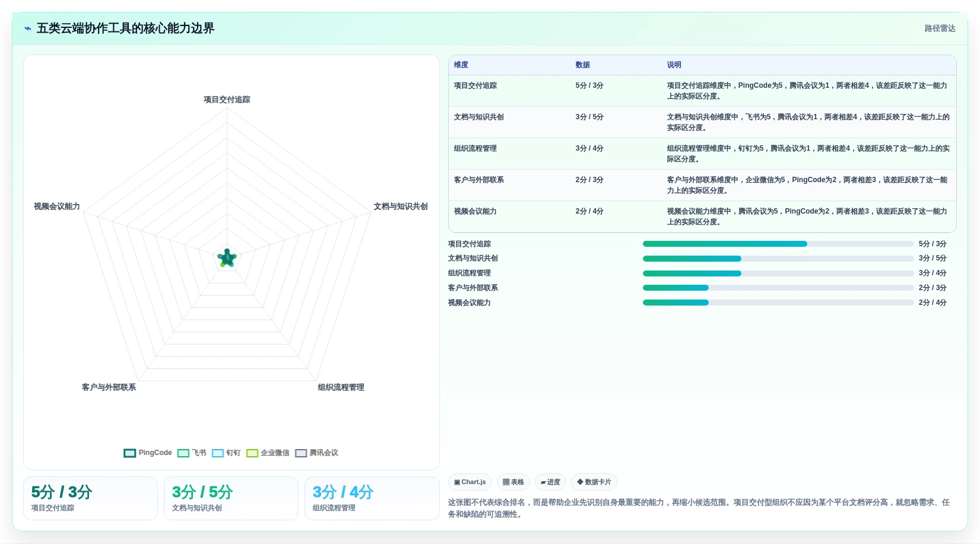Viewport: 980px width, 544px height.
Task: Click the 组织流程管理 progress bar
Action: click(778, 273)
